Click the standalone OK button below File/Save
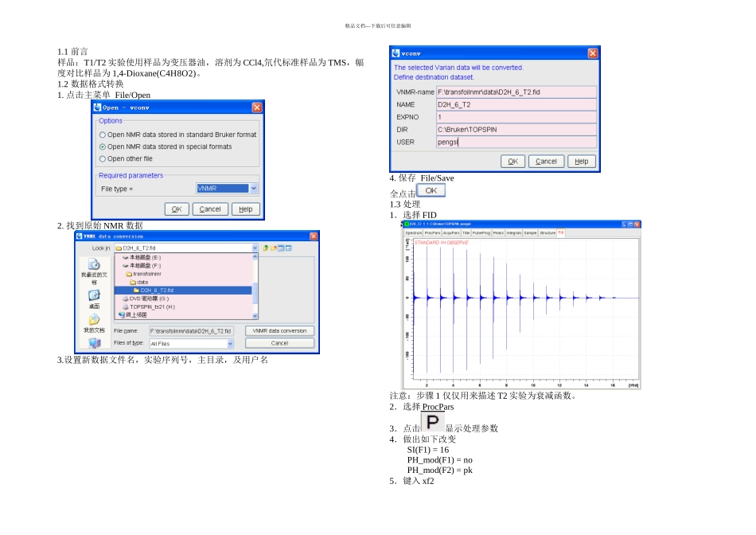756x535 pixels. coord(431,190)
